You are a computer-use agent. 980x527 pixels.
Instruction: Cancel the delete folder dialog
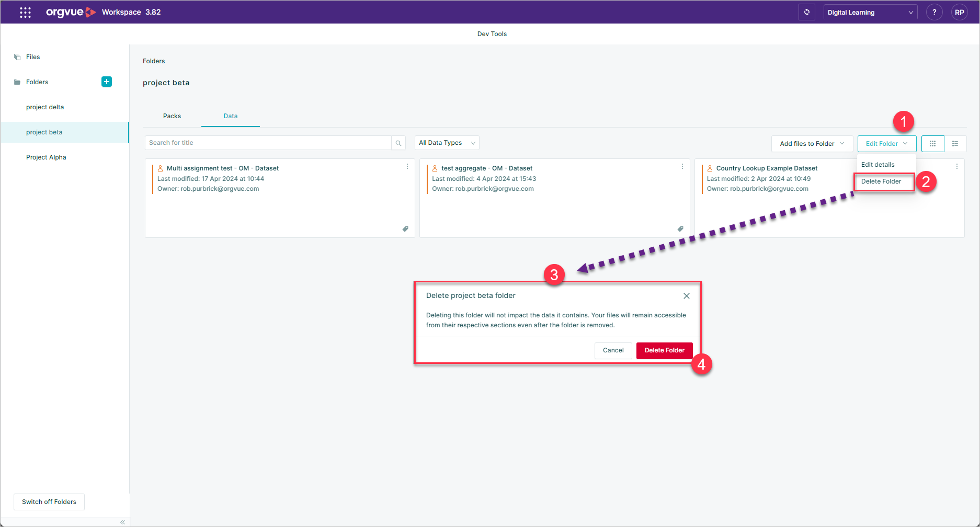613,350
